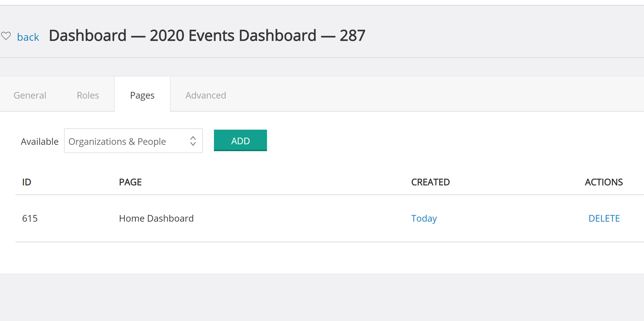Click the Today created link
The height and width of the screenshot is (321, 644).
[424, 218]
